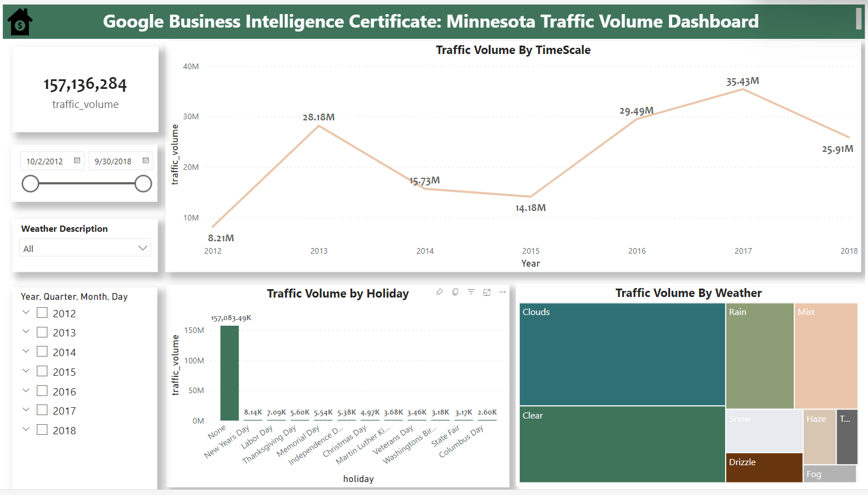Open filters on the holiday chart

tap(471, 292)
